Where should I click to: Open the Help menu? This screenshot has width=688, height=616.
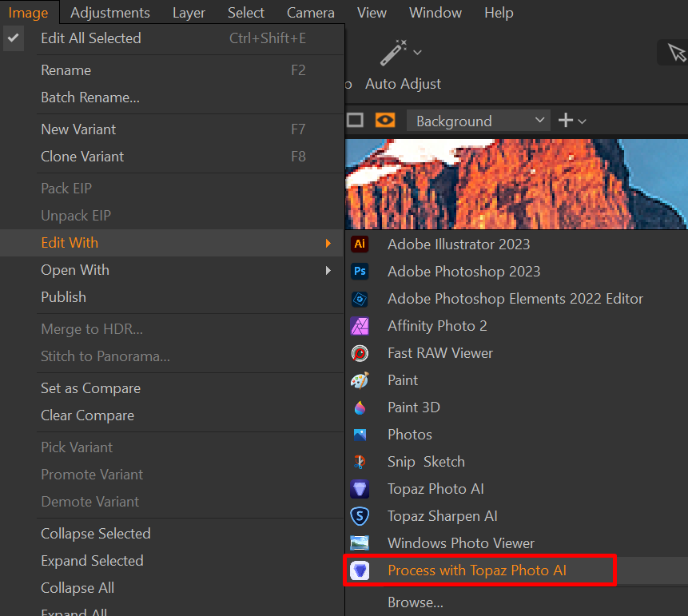(499, 13)
